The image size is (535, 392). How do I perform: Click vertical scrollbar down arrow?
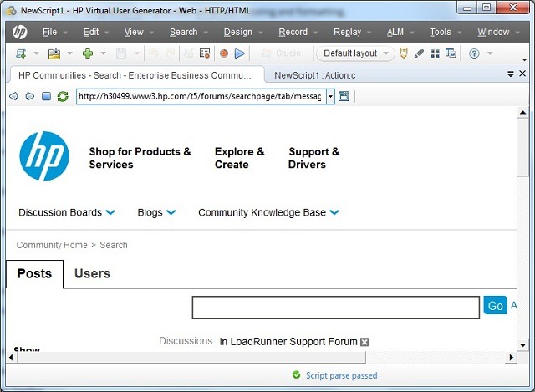click(x=522, y=345)
